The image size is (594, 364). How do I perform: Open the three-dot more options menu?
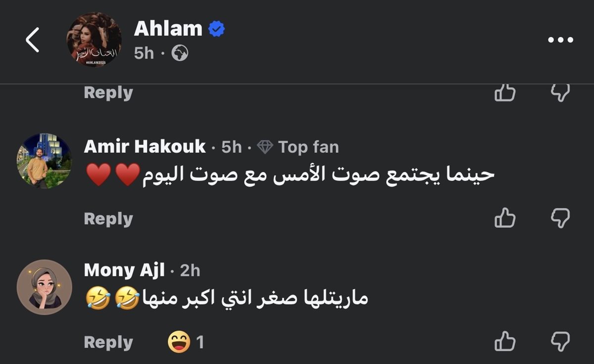pyautogui.click(x=561, y=40)
